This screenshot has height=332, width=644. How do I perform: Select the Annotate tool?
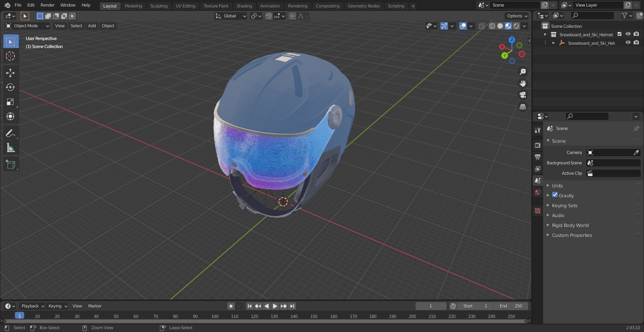(x=10, y=134)
